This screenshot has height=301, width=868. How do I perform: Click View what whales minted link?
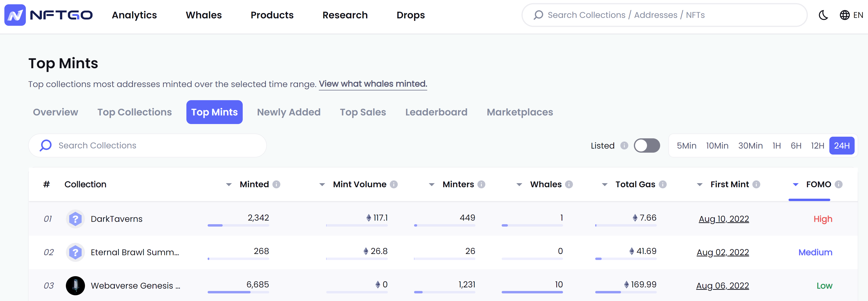[x=373, y=84]
